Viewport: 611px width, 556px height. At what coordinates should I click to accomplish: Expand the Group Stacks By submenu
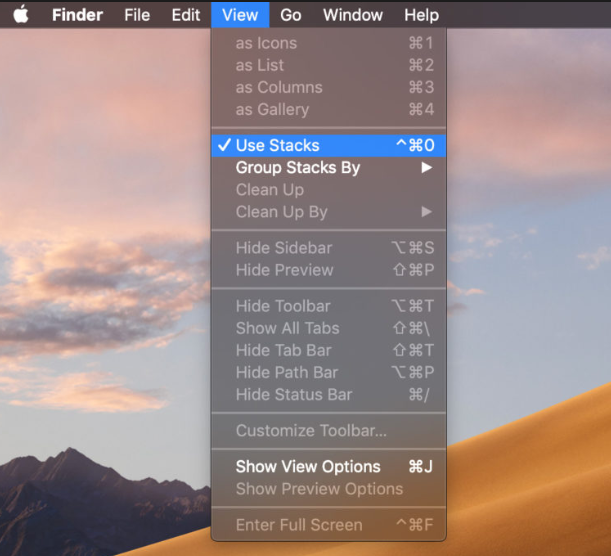[298, 168]
